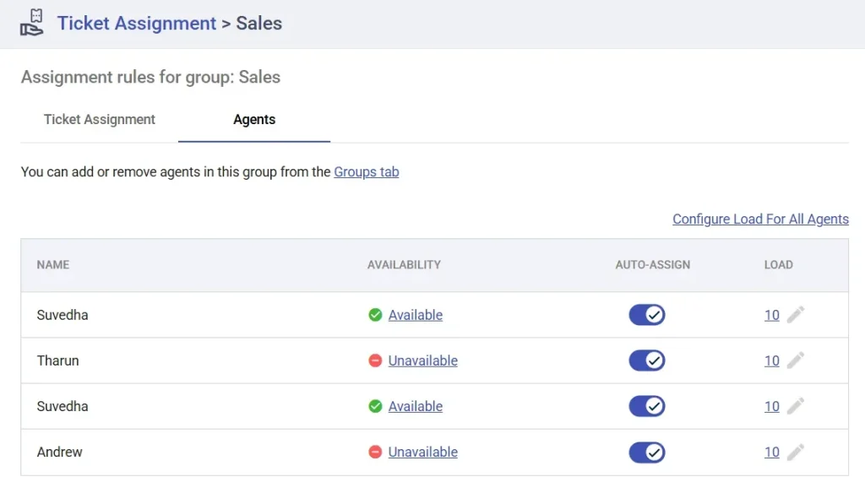Click load value 10 in second Suvedha row

tap(772, 406)
